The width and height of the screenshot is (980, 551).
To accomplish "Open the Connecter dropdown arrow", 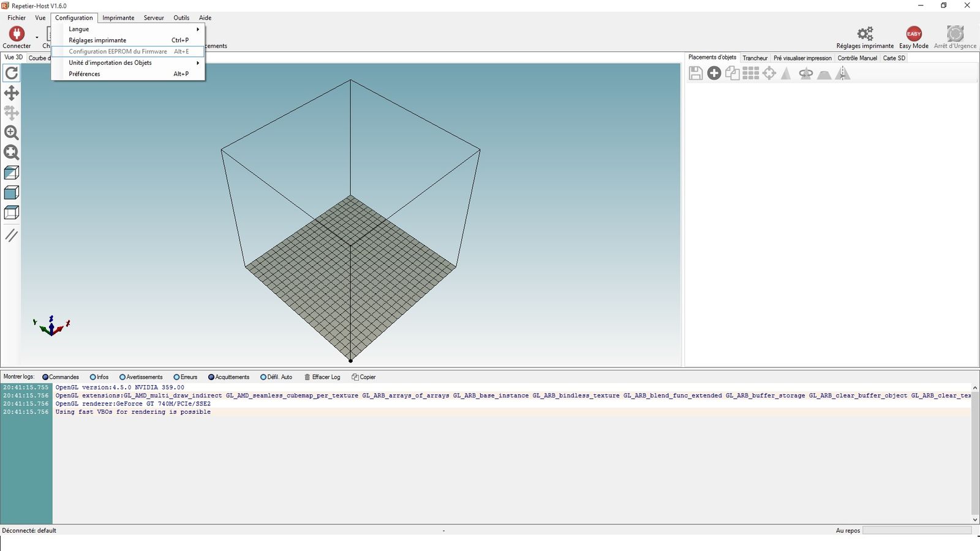I will click(x=37, y=37).
